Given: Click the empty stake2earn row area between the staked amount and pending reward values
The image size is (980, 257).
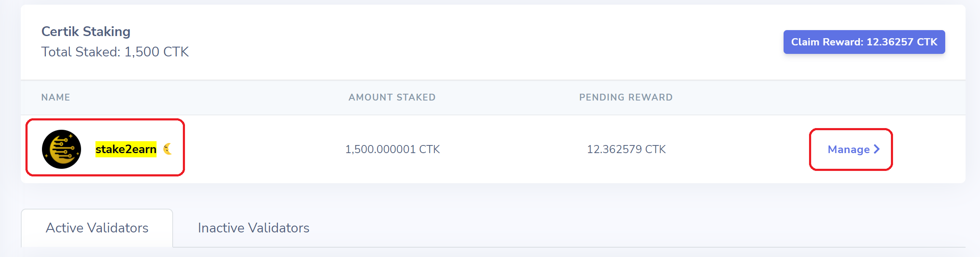Looking at the screenshot, I should (513, 149).
